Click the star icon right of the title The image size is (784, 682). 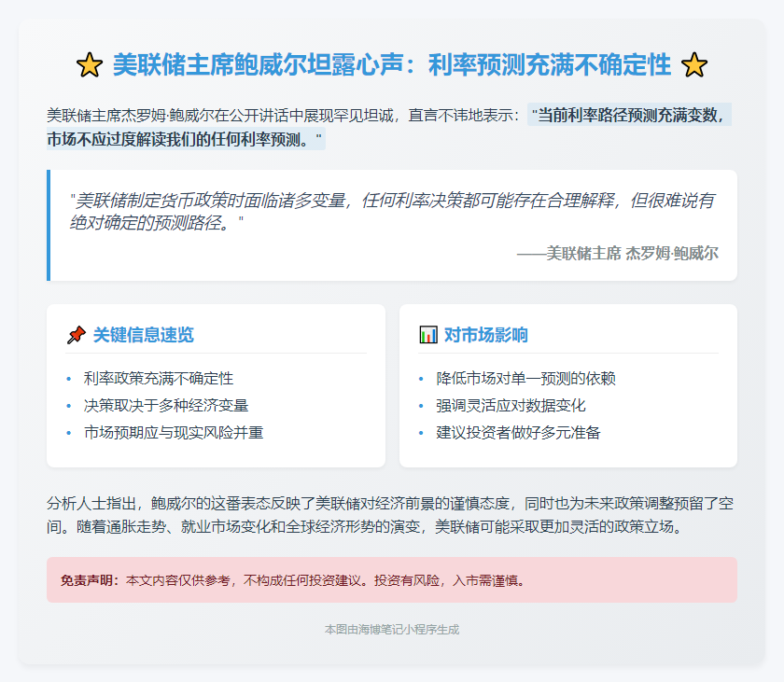coord(694,65)
